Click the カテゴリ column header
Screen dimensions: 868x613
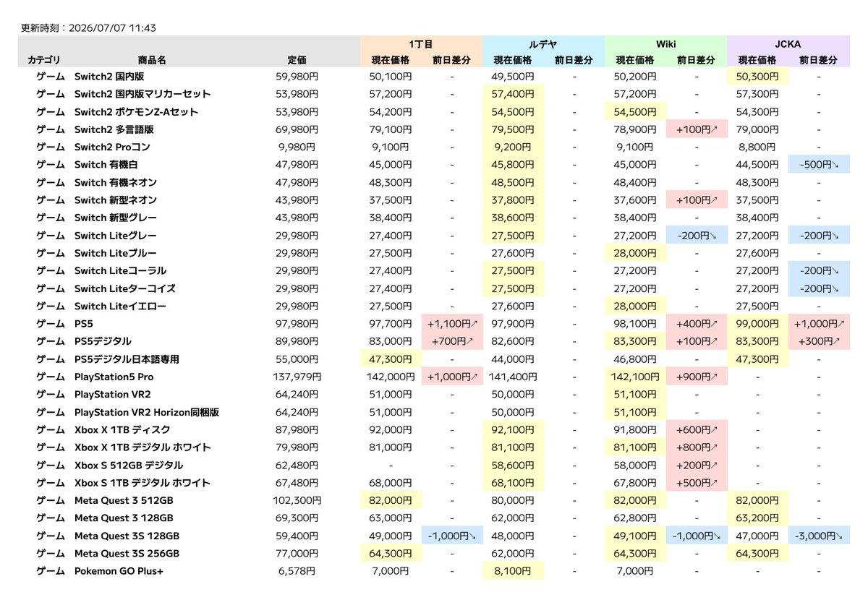click(45, 61)
